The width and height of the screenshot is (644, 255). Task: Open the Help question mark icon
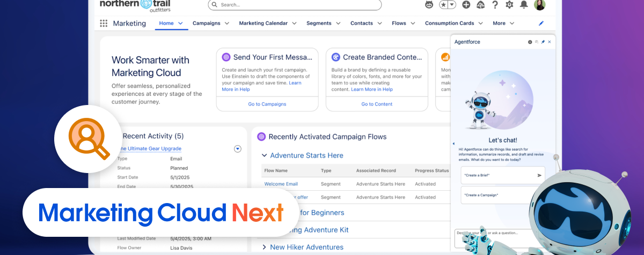tap(495, 5)
